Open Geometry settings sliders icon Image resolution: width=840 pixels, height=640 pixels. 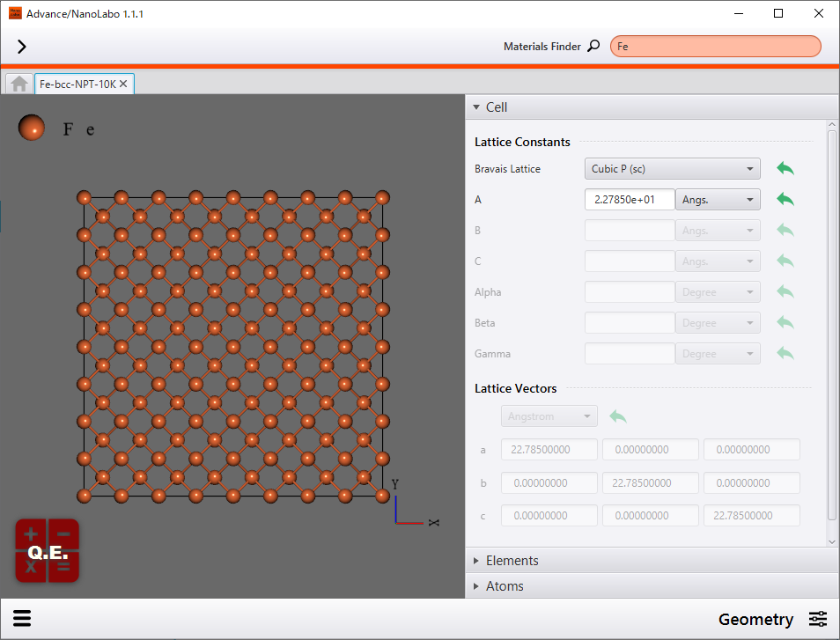pos(817,619)
